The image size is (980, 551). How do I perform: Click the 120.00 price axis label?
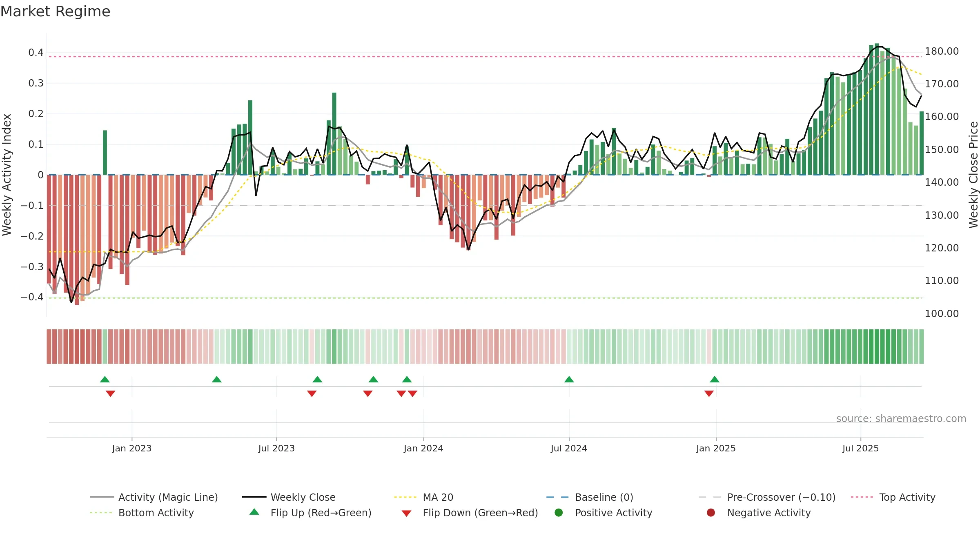942,248
